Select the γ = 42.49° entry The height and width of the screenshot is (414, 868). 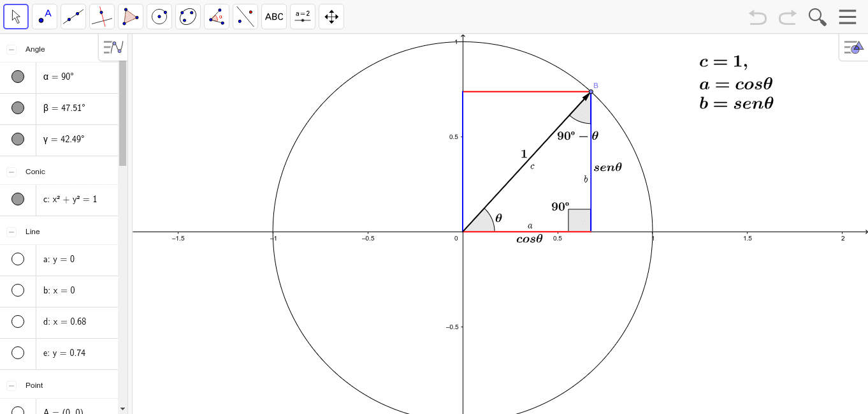coord(77,139)
